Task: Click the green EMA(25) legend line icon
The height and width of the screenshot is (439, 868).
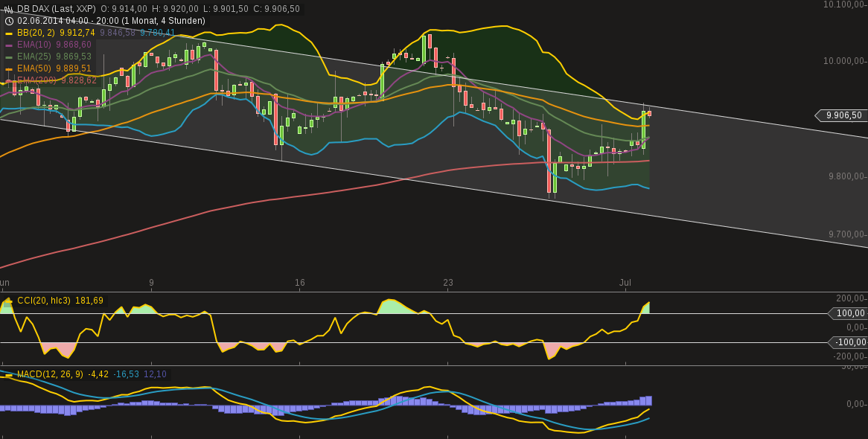Action: (x=9, y=57)
